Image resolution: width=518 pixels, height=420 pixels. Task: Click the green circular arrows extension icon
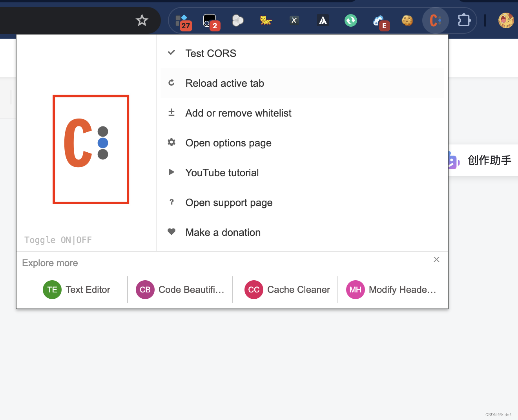tap(351, 20)
